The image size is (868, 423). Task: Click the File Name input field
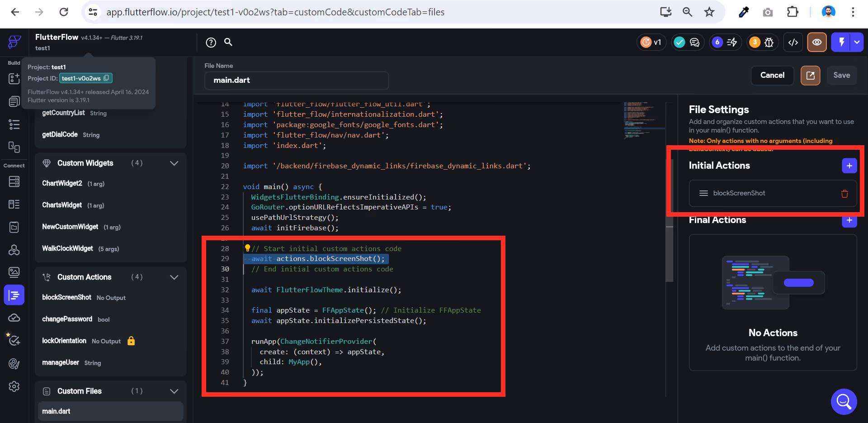coord(297,81)
